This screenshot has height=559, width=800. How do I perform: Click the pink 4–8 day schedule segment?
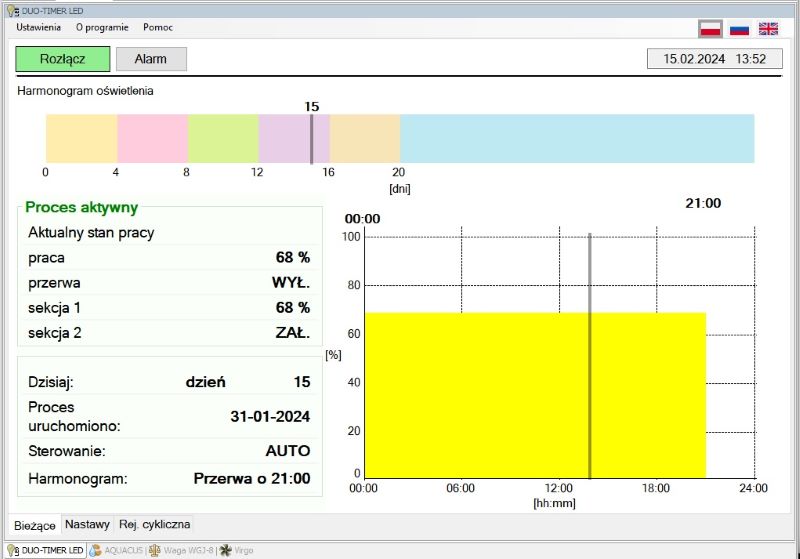point(152,139)
